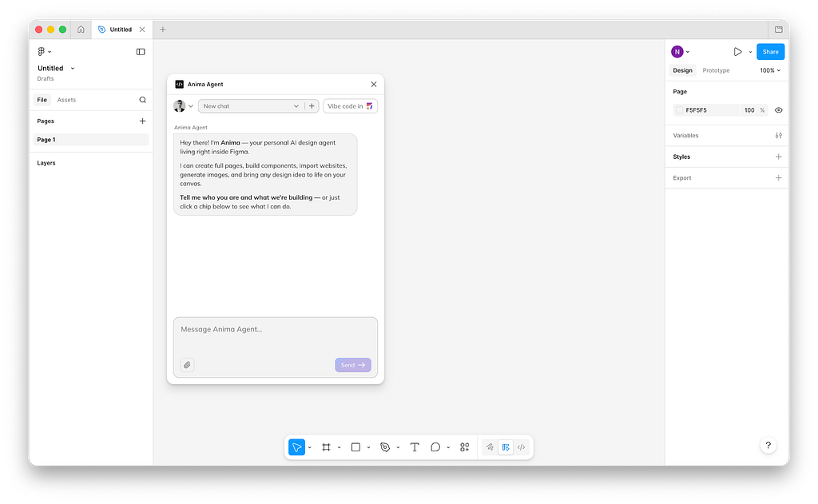
Task: Expand the 100% zoom level dropdown
Action: tap(769, 70)
